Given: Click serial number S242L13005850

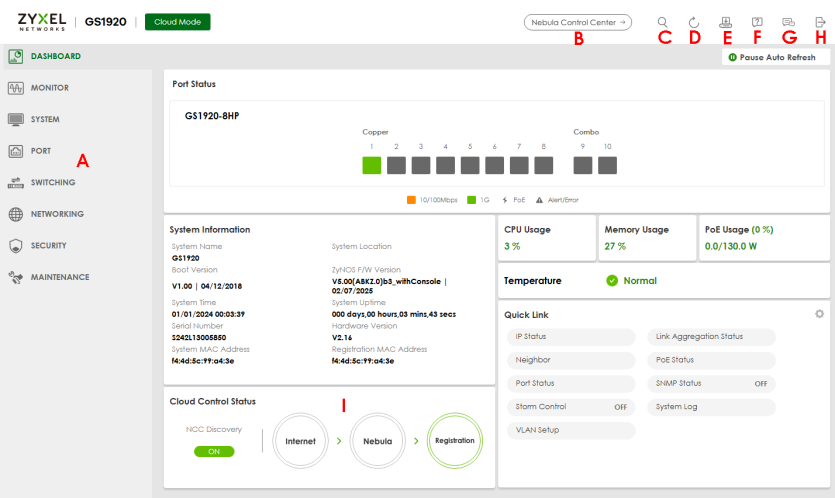Looking at the screenshot, I should (199, 338).
